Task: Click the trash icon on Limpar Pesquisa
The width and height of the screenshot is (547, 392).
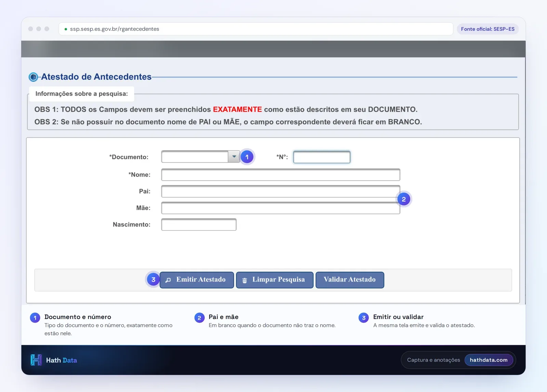Action: [x=244, y=280]
